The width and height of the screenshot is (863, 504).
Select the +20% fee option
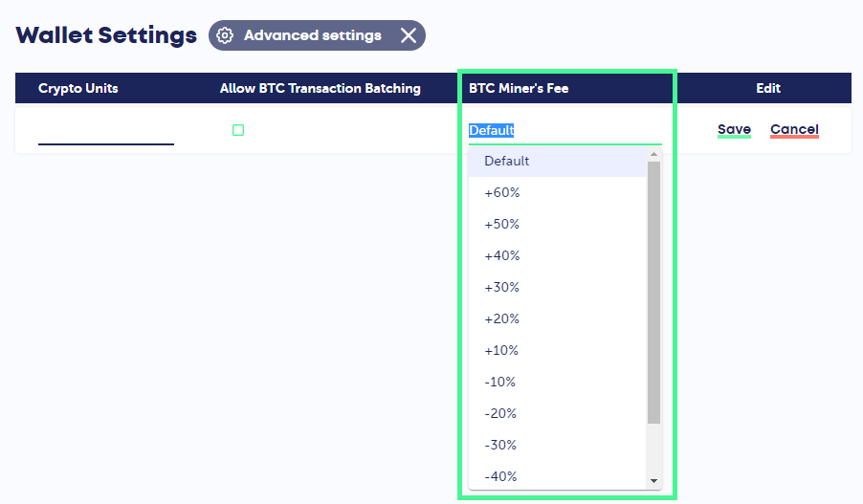click(x=501, y=318)
